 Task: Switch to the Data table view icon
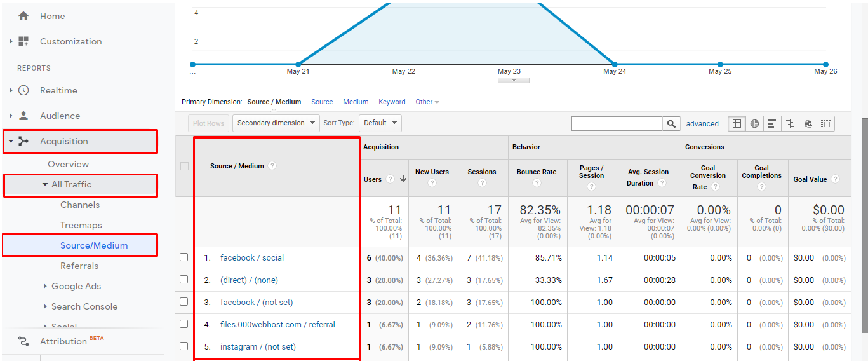tap(737, 124)
